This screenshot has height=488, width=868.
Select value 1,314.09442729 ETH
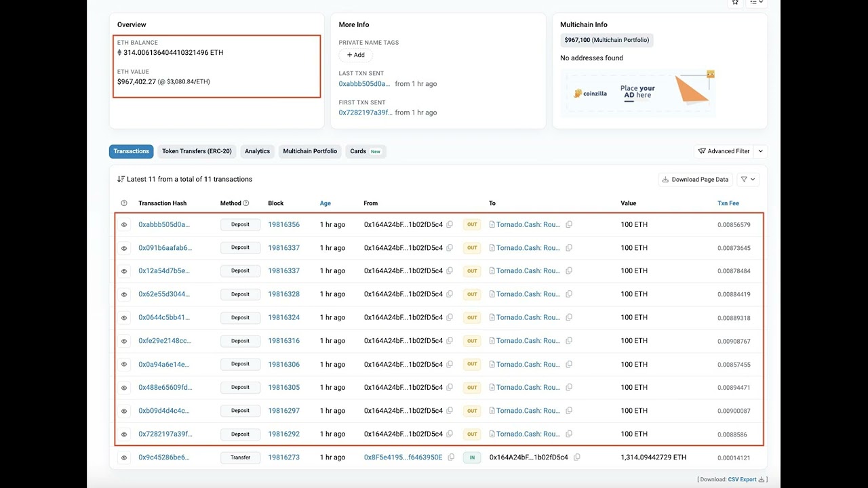654,457
